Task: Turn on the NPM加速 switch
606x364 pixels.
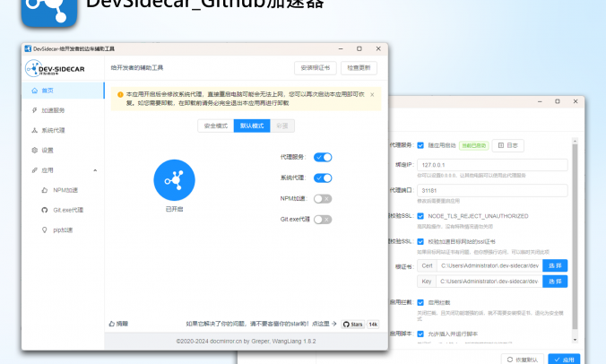Action: click(x=323, y=199)
